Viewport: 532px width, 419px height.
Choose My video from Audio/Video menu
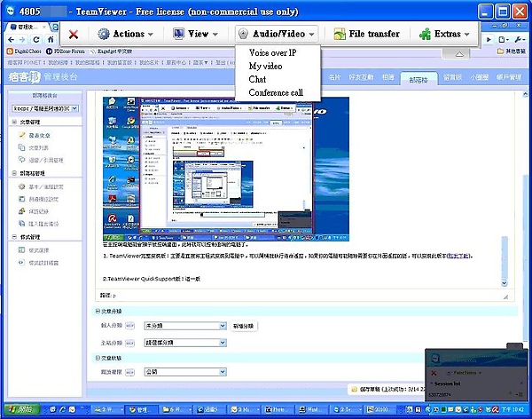tap(268, 66)
